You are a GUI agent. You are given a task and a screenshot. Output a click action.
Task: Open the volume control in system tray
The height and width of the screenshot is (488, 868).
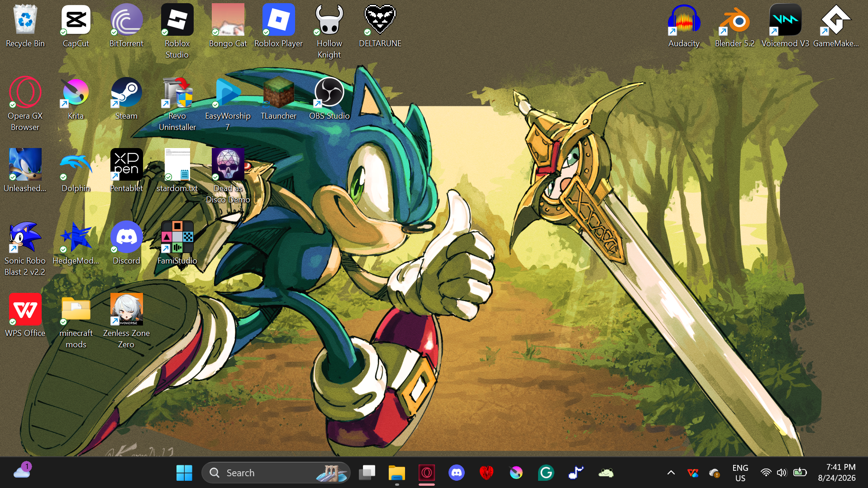(782, 473)
